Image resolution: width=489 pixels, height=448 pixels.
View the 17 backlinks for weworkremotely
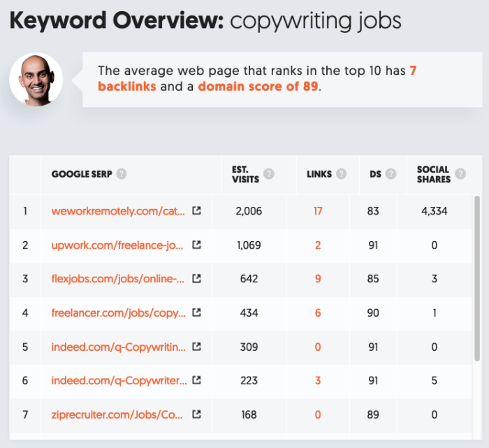(318, 210)
